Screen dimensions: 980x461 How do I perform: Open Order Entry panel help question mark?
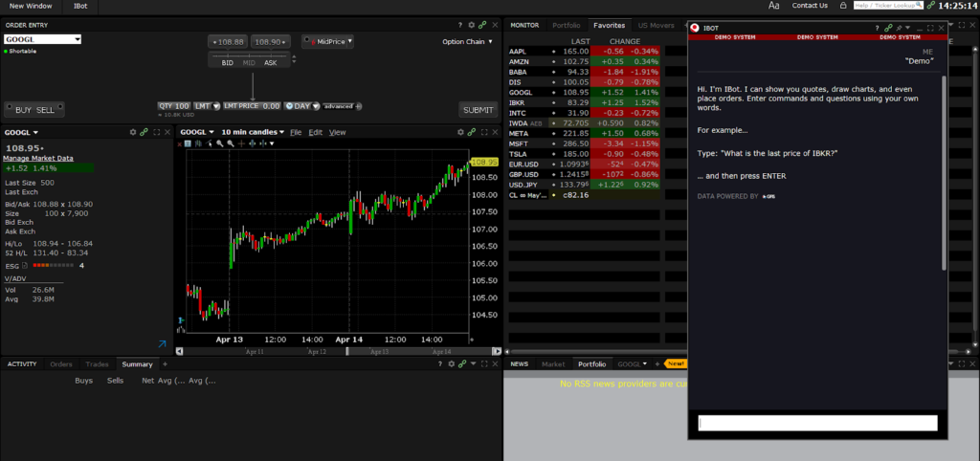[459, 25]
